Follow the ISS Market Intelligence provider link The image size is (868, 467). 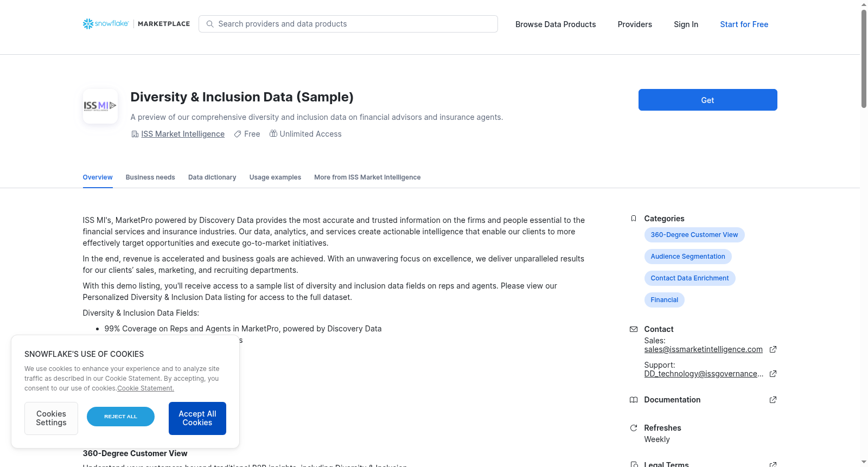183,134
